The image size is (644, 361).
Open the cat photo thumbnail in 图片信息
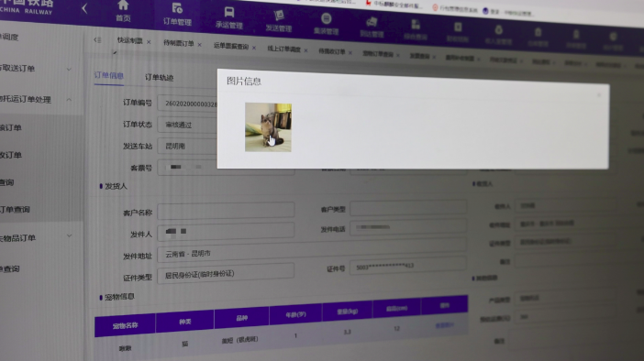click(268, 127)
